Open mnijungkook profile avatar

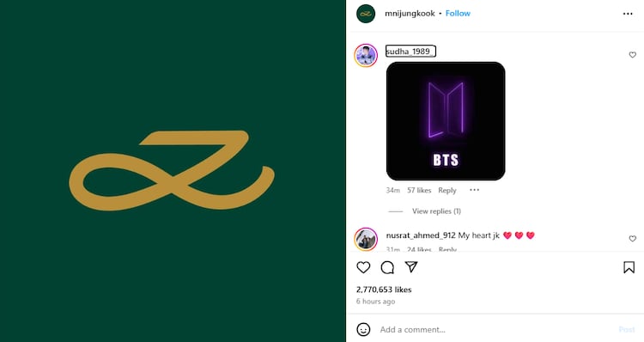(366, 14)
